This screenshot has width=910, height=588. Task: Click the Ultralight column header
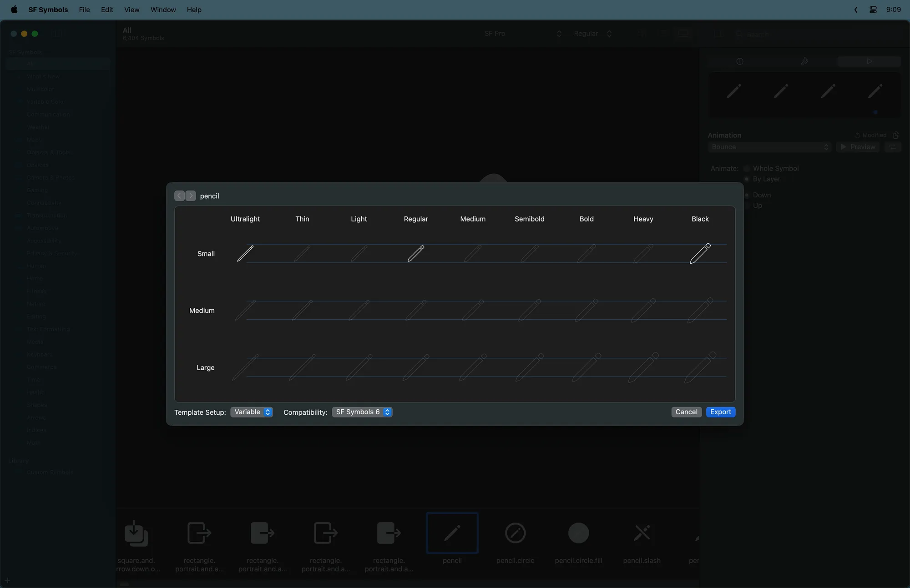[245, 219]
